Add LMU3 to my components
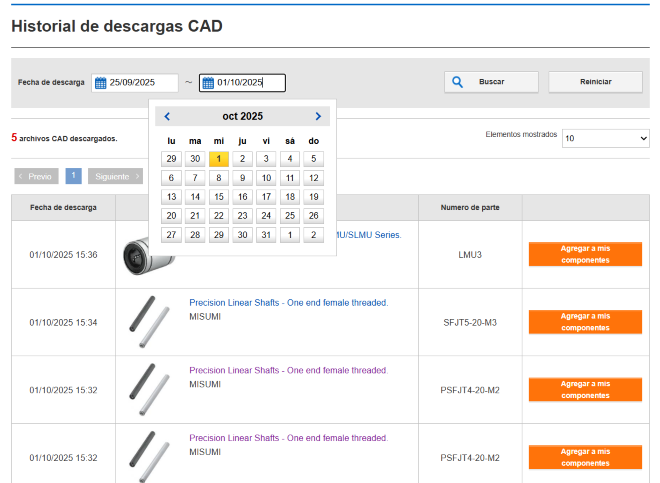Screen dimensions: 660x483 585,254
